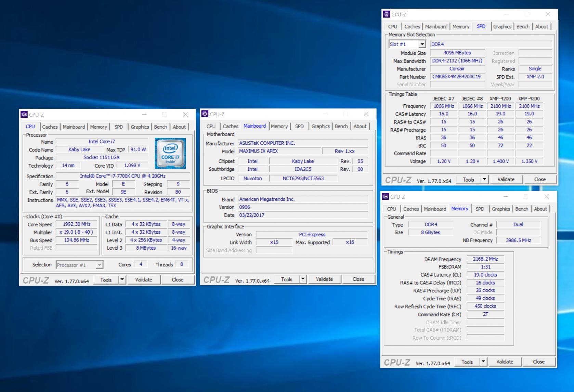Open About tab in Memory window

tap(540, 209)
